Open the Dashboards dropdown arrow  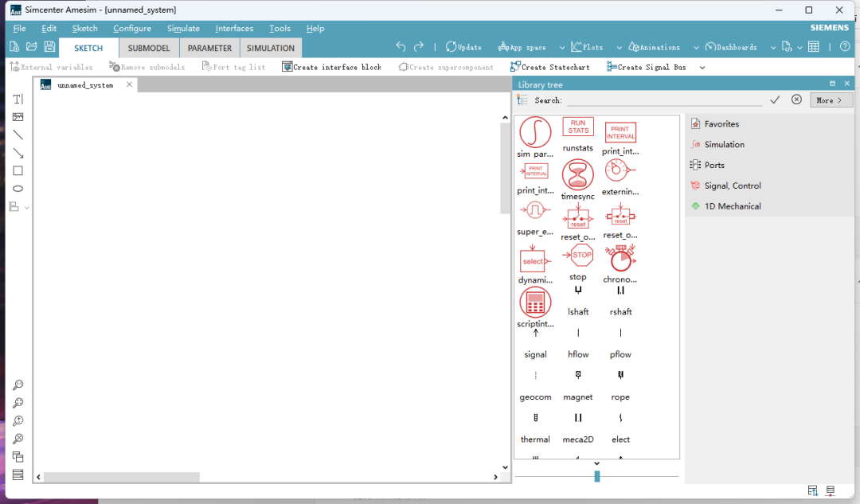tap(772, 48)
